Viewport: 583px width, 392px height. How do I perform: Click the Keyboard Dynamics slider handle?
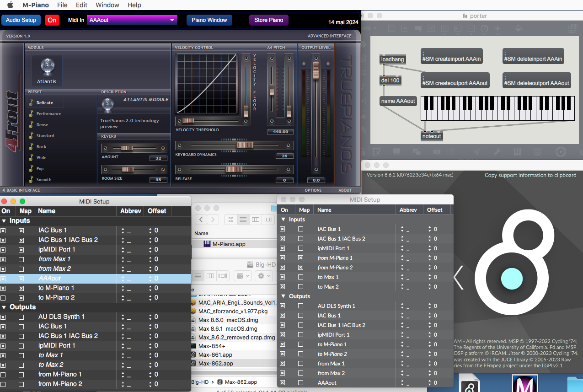(245, 145)
